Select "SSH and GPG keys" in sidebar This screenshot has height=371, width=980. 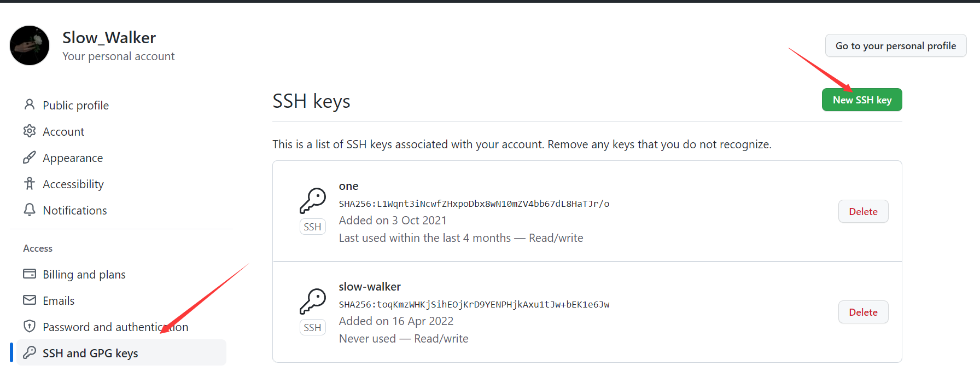(90, 353)
